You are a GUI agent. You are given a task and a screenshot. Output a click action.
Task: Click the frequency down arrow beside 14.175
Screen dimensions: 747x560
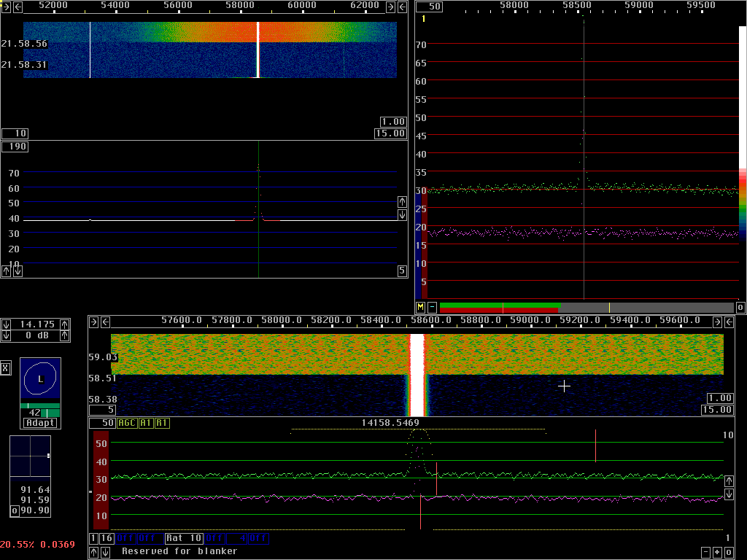tap(6, 324)
